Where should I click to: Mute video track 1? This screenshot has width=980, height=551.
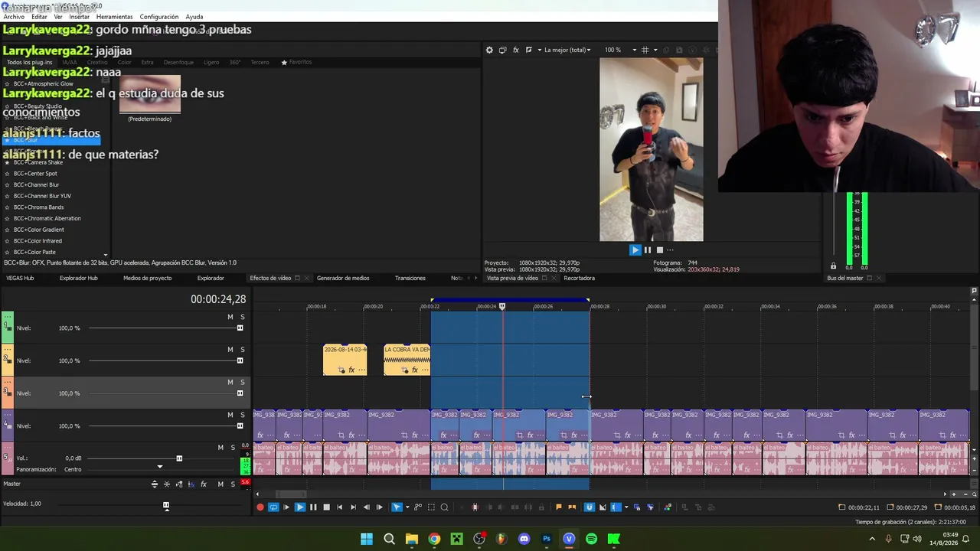(230, 317)
